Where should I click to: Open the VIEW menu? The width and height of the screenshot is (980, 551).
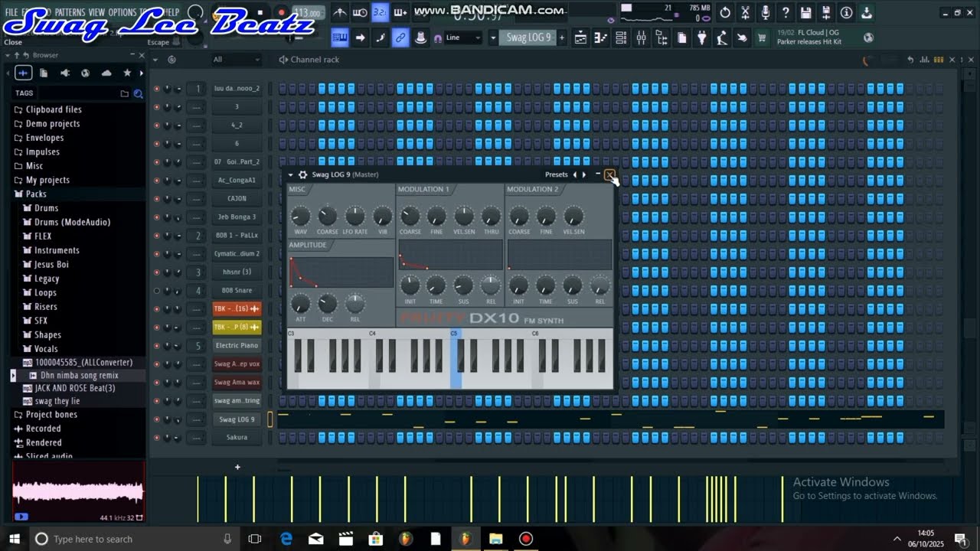(x=96, y=12)
